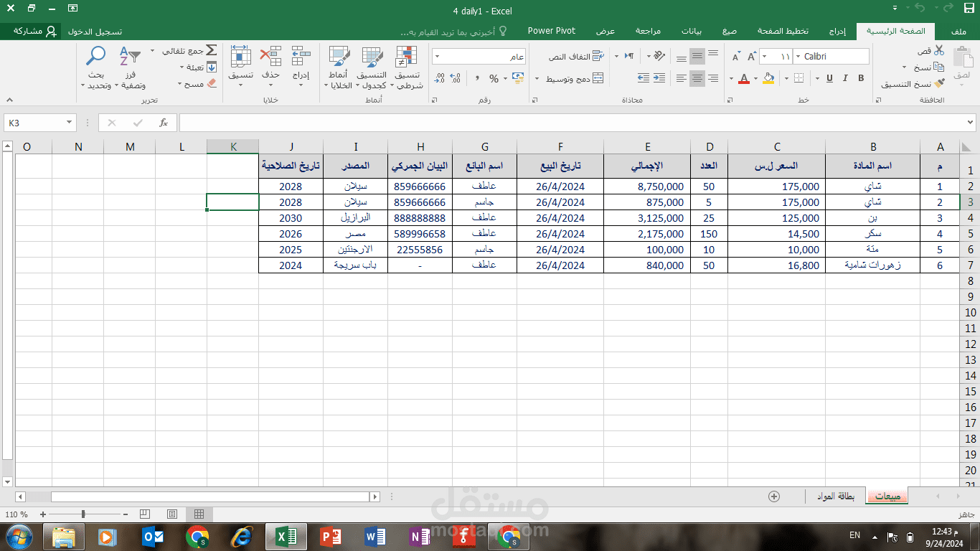The image size is (980, 551).
Task: Apply Comma Style number format
Action: pos(476,78)
